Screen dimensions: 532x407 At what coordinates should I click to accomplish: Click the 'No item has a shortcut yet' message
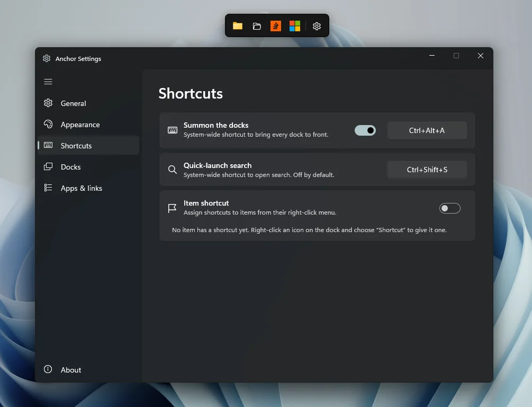tap(309, 230)
